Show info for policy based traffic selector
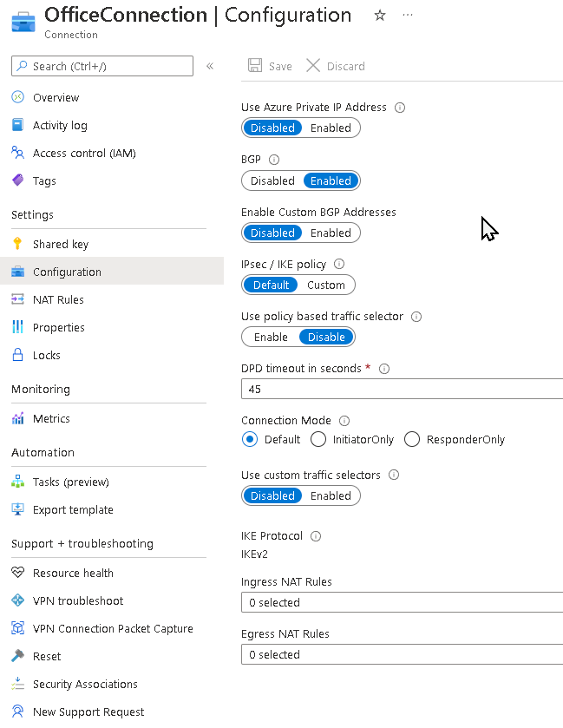563x728 pixels. click(x=416, y=317)
